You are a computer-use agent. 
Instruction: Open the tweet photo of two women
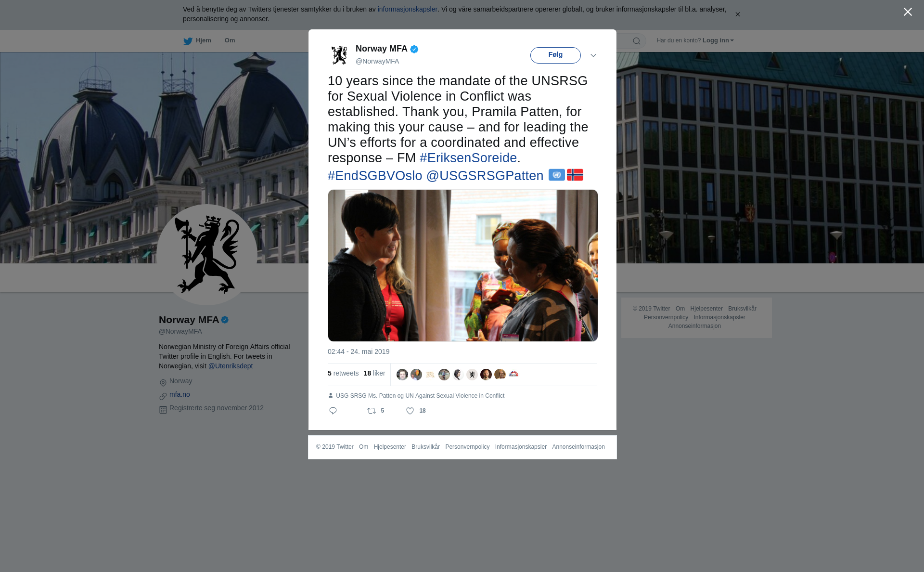click(x=463, y=265)
